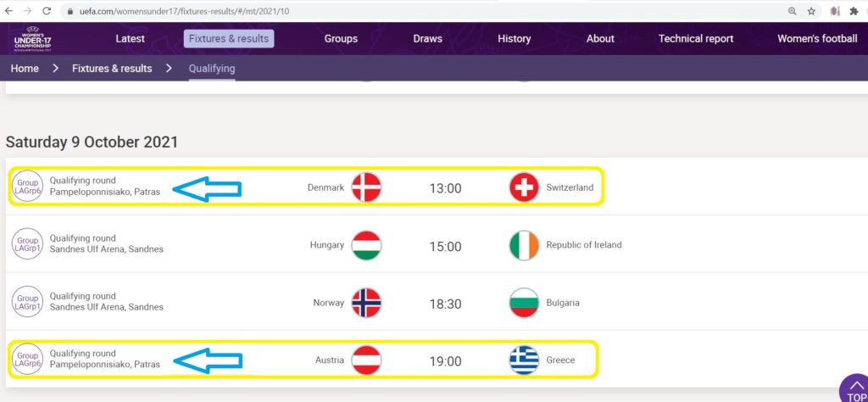Open the Draws menu item

pyautogui.click(x=427, y=39)
